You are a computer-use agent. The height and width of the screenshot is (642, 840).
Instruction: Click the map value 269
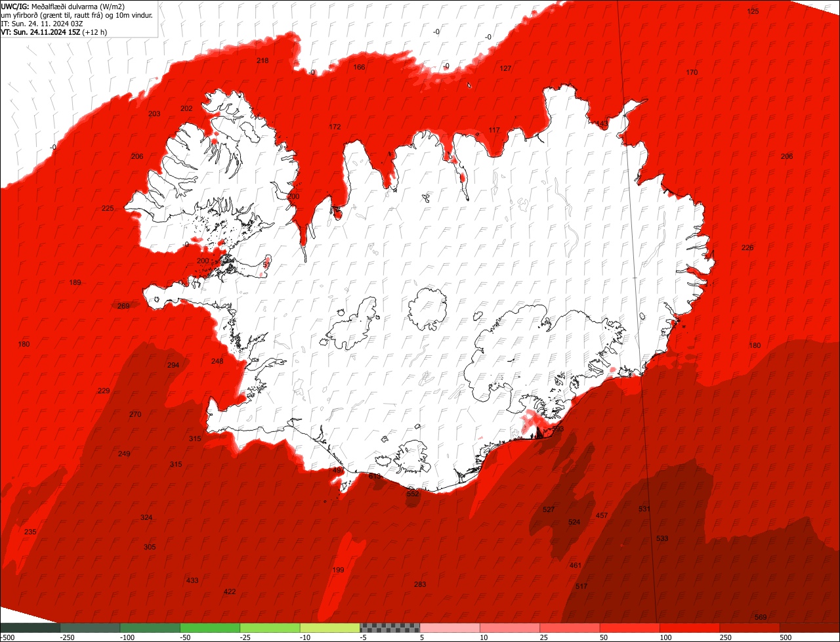[x=123, y=306]
